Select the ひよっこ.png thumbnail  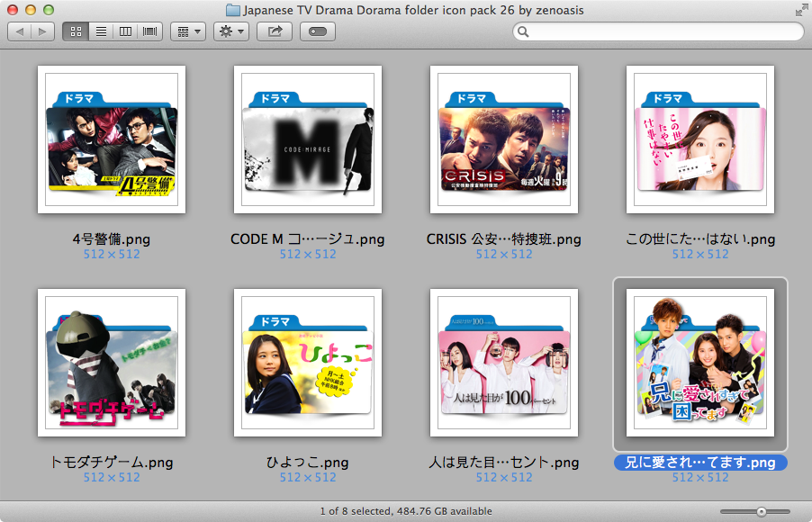click(x=307, y=363)
